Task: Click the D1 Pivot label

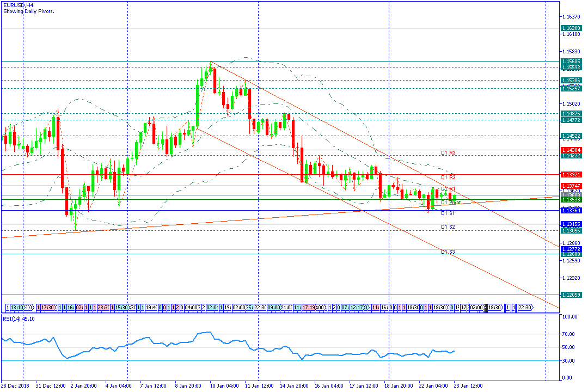Action: (450, 203)
